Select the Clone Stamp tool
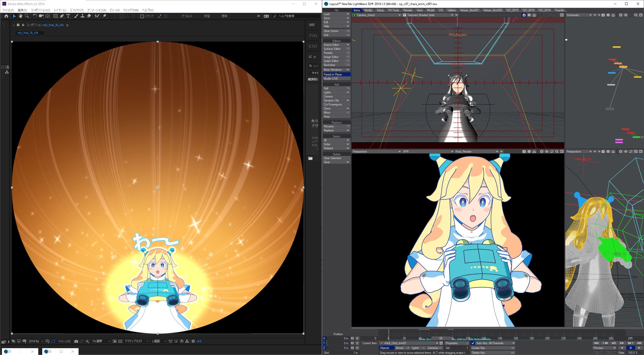Image resolution: width=644 pixels, height=355 pixels. (82, 16)
